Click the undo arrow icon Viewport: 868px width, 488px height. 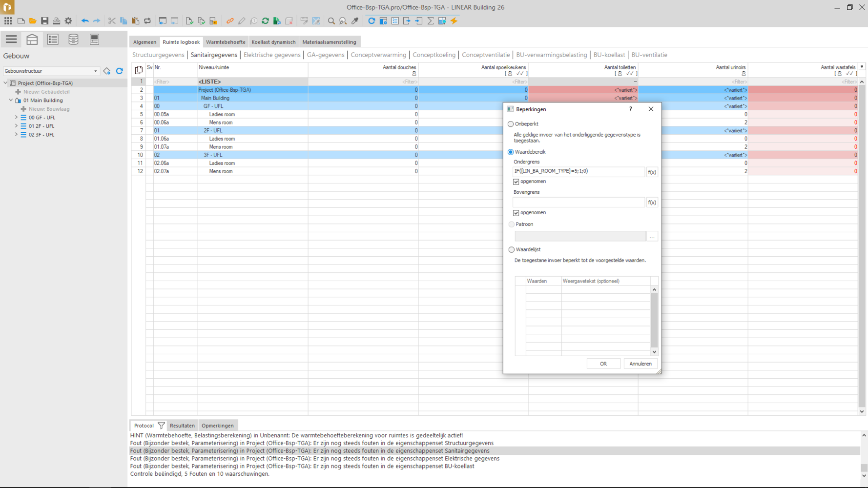pyautogui.click(x=85, y=21)
